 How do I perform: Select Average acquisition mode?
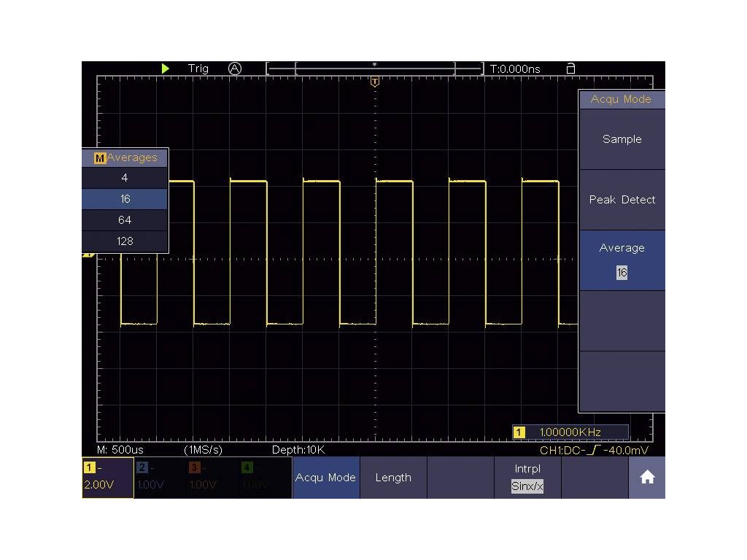pyautogui.click(x=622, y=260)
